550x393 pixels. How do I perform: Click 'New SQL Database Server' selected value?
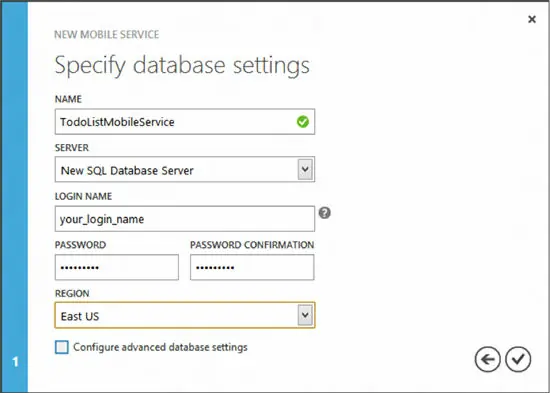(127, 171)
